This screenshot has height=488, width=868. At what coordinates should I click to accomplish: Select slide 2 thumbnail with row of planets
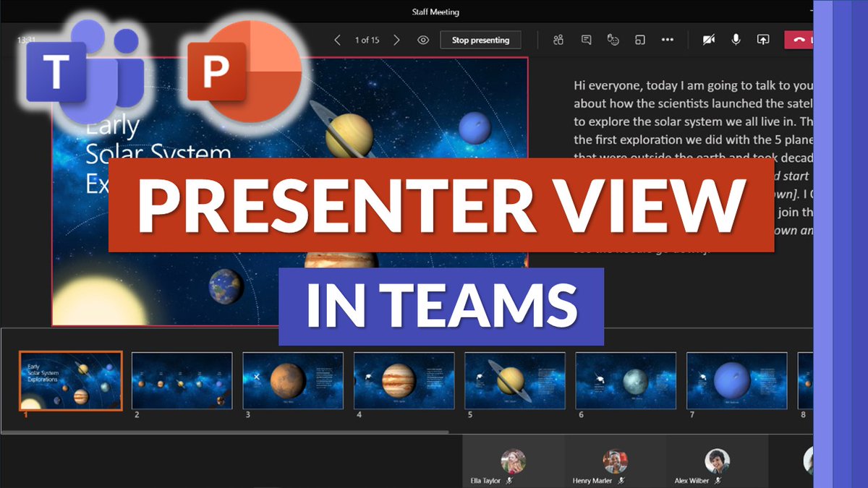click(182, 381)
